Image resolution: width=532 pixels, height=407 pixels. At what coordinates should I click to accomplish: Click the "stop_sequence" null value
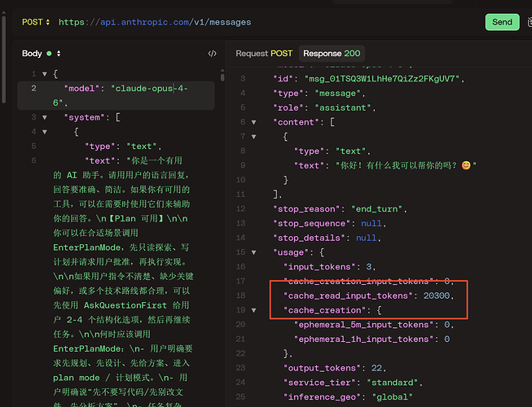point(372,224)
